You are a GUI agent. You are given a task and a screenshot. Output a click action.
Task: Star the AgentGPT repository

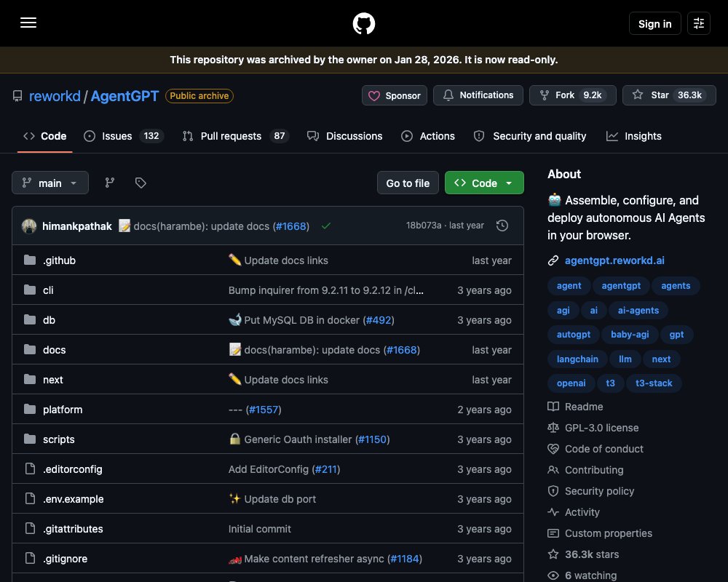pos(669,95)
